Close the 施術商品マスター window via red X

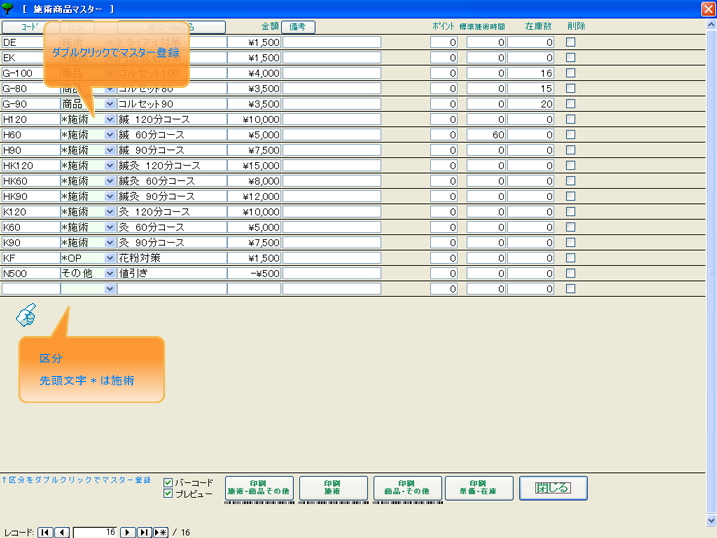[708, 8]
